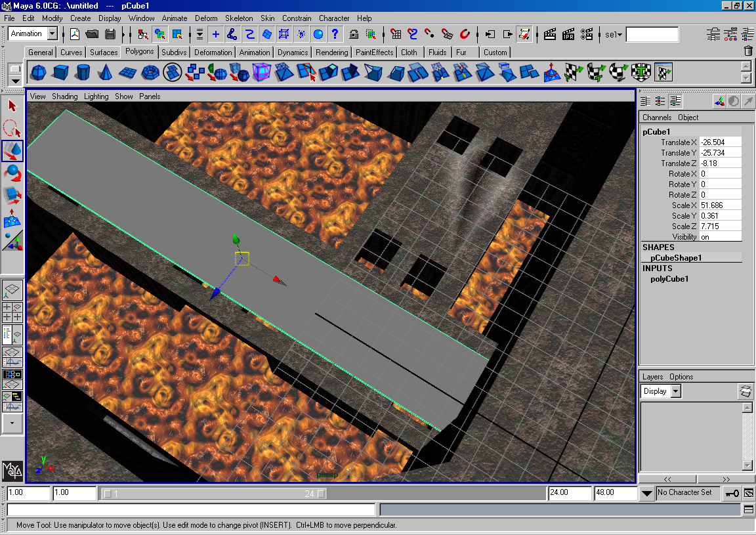756x535 pixels.
Task: Click the polyCube1 input node
Action: (x=669, y=279)
